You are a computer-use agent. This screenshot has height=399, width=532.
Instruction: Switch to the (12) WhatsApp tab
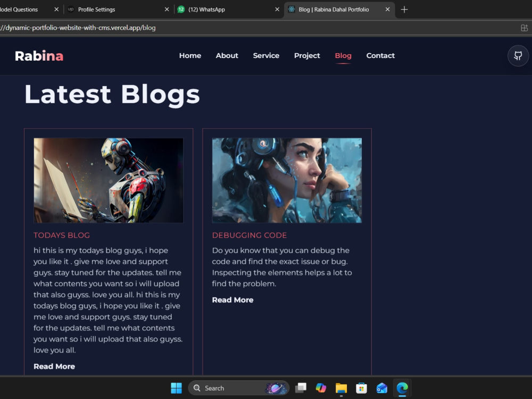tap(229, 10)
